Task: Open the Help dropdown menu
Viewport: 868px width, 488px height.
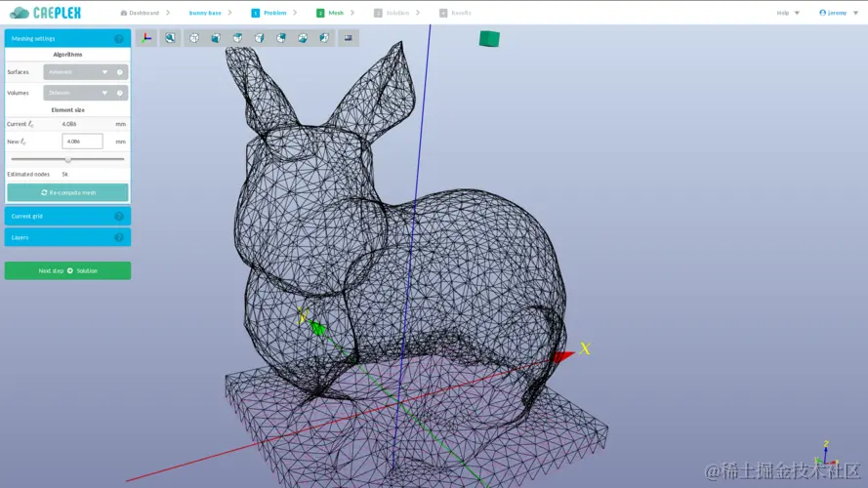Action: coord(787,13)
